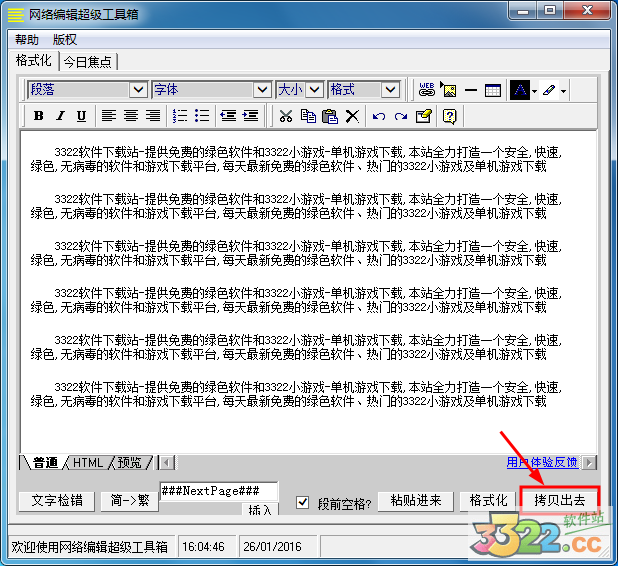The height and width of the screenshot is (566, 618).
Task: Align text to the left
Action: point(109,116)
